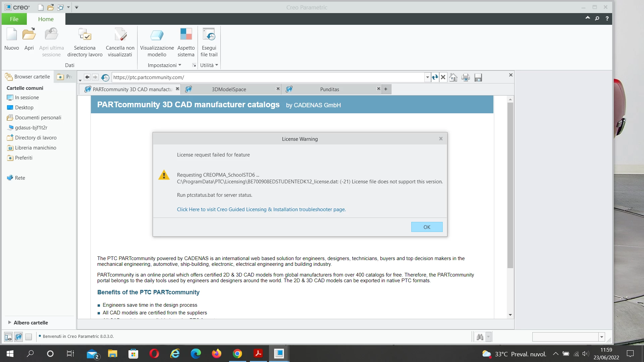Screen dimensions: 644x362
Task: Click browser vertical scrollbar thumb
Action: (x=510, y=184)
